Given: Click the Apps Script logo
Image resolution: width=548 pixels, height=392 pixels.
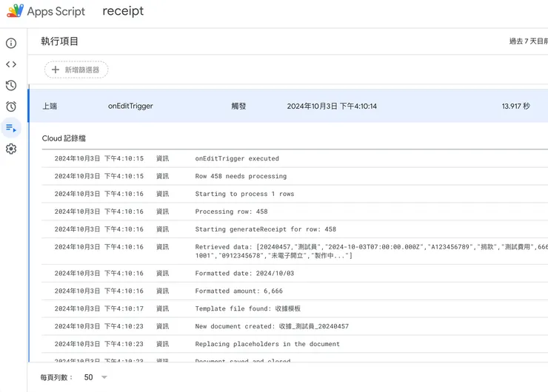Looking at the screenshot, I should pos(16,11).
